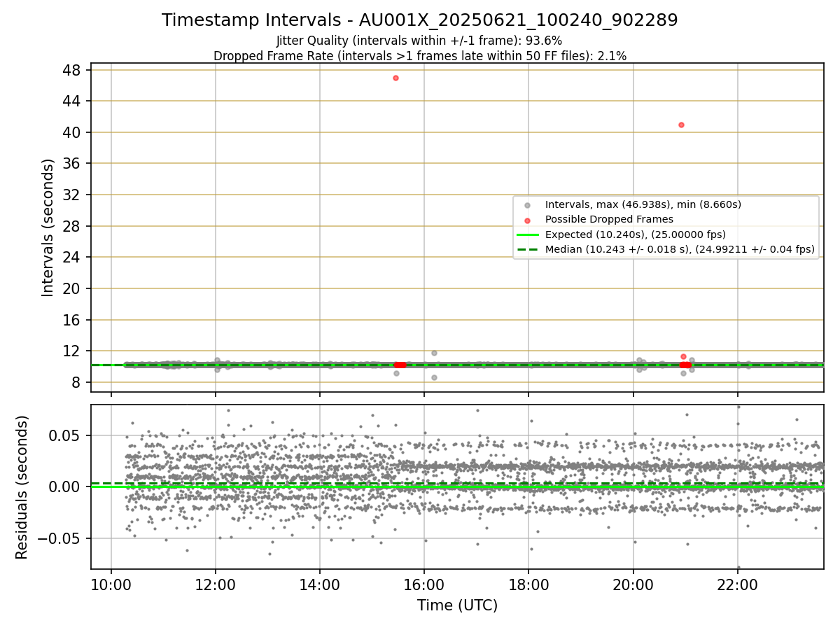Click the 'Intervals (seconds)' y-axis label

(48, 227)
